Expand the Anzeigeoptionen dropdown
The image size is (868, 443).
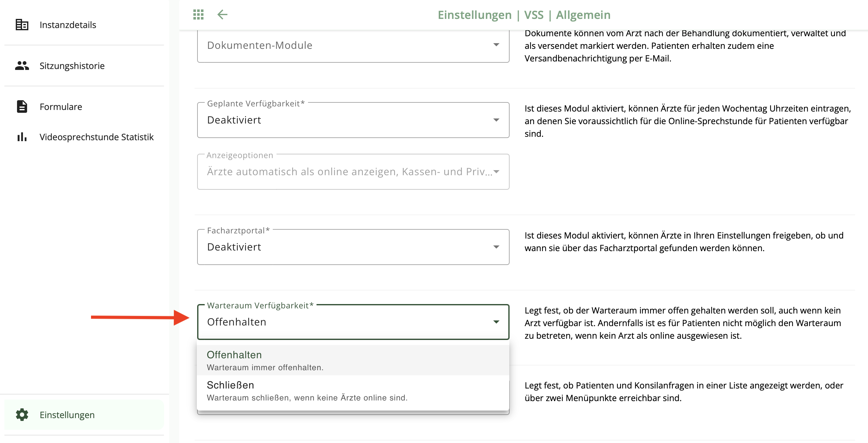[x=353, y=172]
